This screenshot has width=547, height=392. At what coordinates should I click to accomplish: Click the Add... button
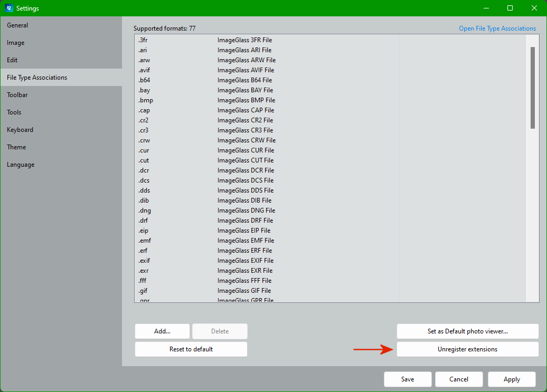click(162, 331)
